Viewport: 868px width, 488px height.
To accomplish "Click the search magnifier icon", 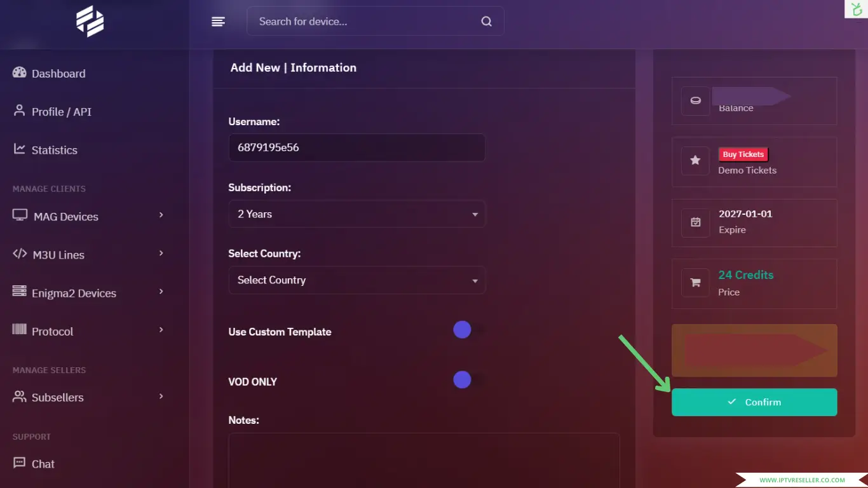I will coord(486,22).
